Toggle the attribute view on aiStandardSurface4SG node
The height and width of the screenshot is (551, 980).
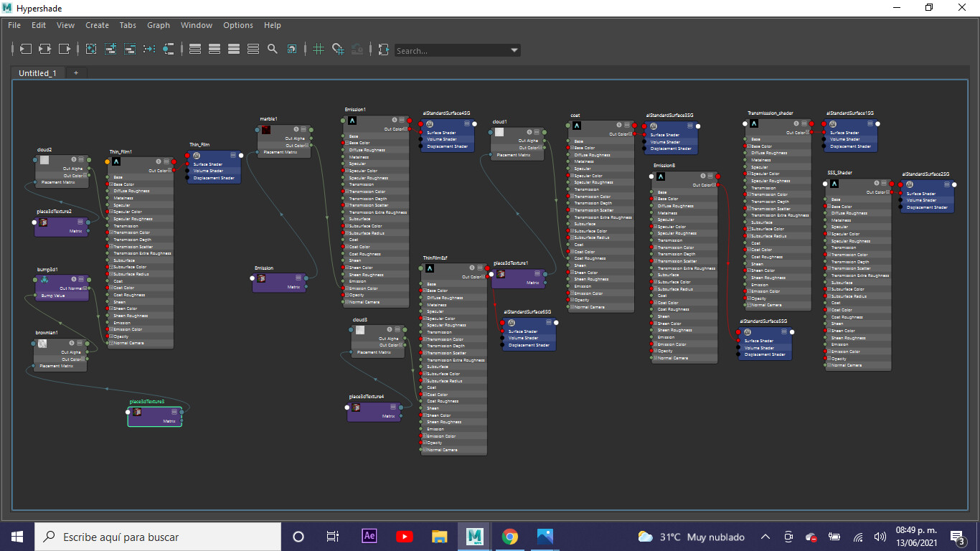[468, 124]
